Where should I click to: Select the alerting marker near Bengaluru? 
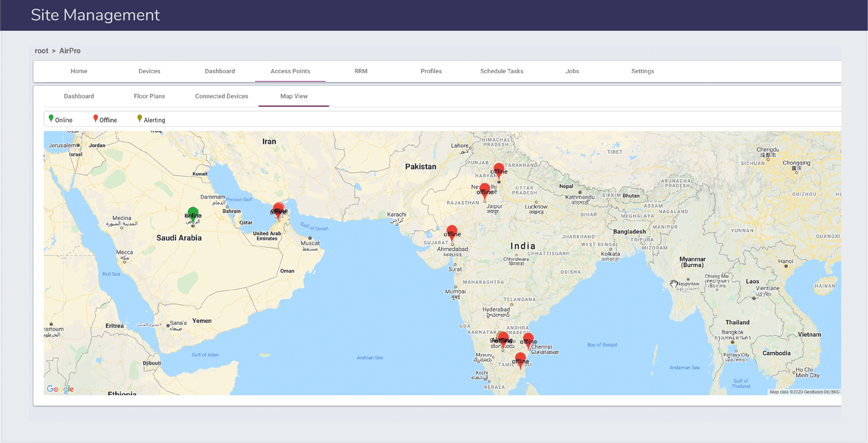click(x=502, y=338)
